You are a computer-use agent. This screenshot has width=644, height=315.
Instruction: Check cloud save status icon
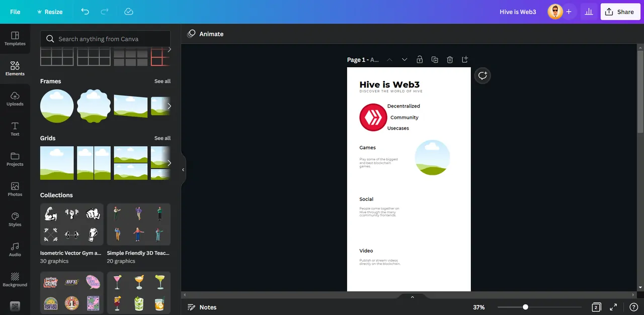(129, 12)
